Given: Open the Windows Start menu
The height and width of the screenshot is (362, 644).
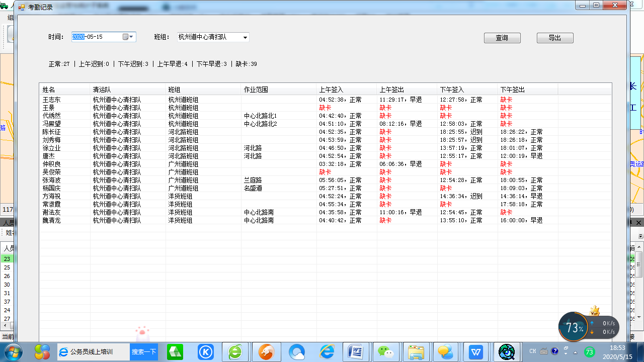Looking at the screenshot, I should [14, 351].
